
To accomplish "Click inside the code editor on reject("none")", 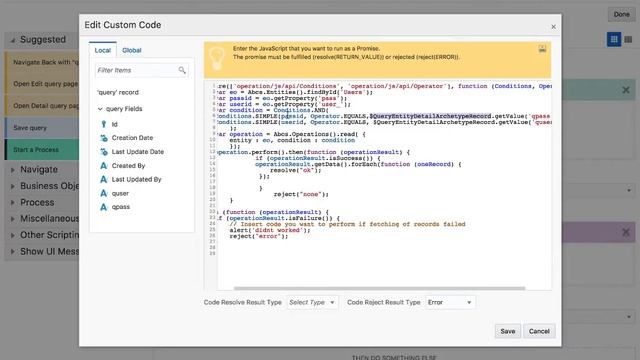I will click(x=301, y=194).
